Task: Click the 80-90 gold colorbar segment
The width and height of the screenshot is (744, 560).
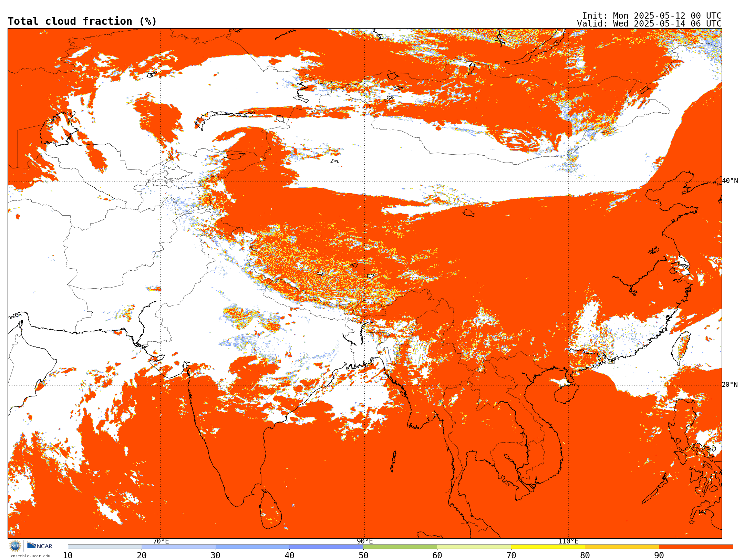Action: (x=622, y=547)
